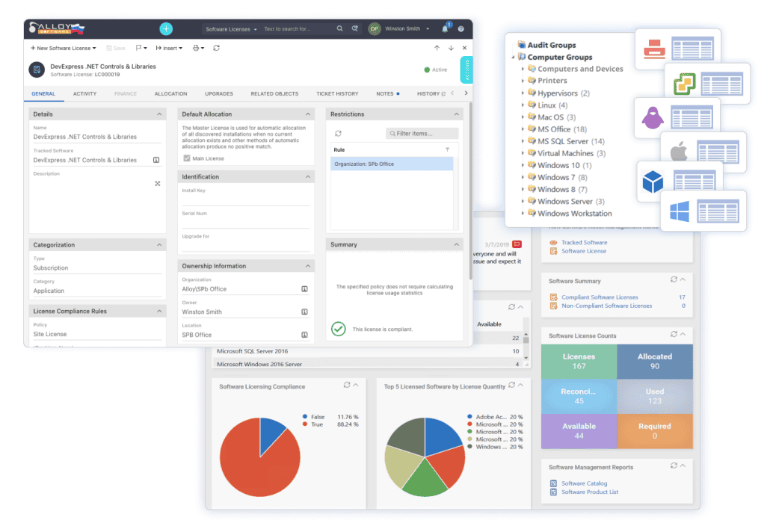Click the search magnifier in the top bar
Image resolution: width=770 pixels, height=532 pixels.
(x=340, y=28)
